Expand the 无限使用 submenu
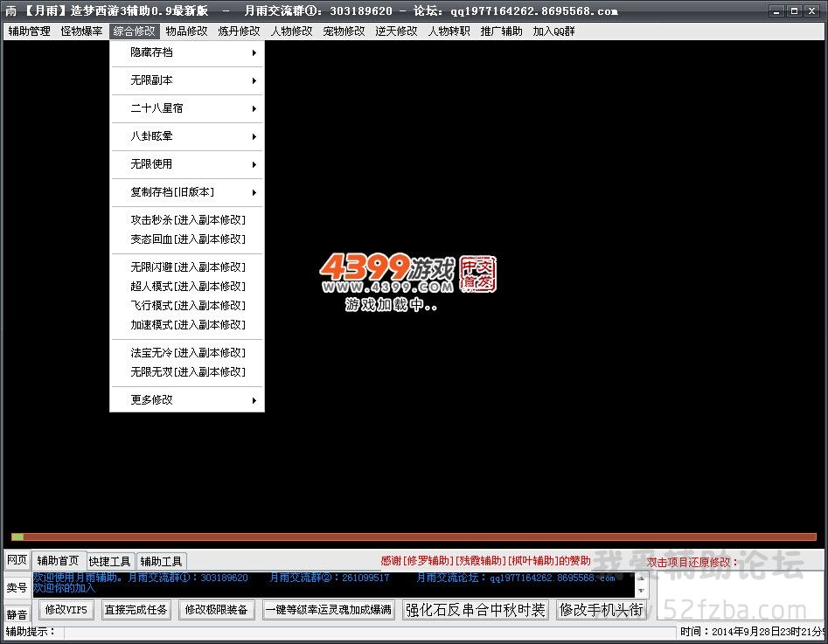 pos(187,164)
